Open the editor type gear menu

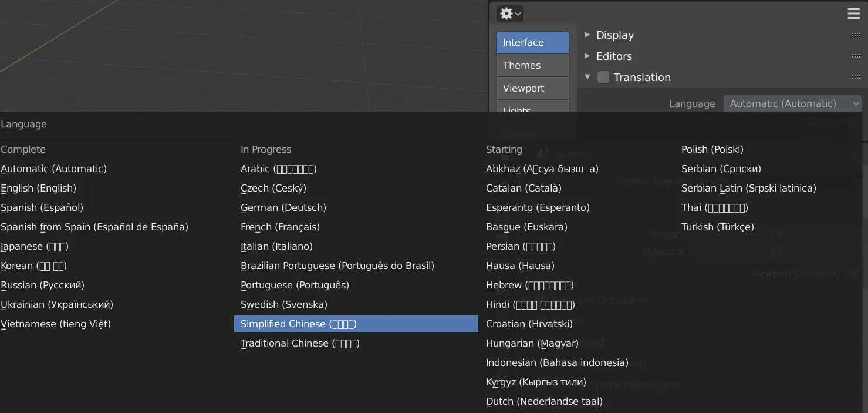point(509,14)
